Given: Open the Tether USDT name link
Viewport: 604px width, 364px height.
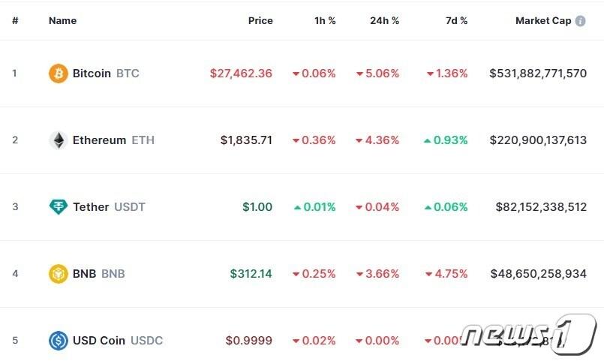Looking at the screenshot, I should click(108, 207).
